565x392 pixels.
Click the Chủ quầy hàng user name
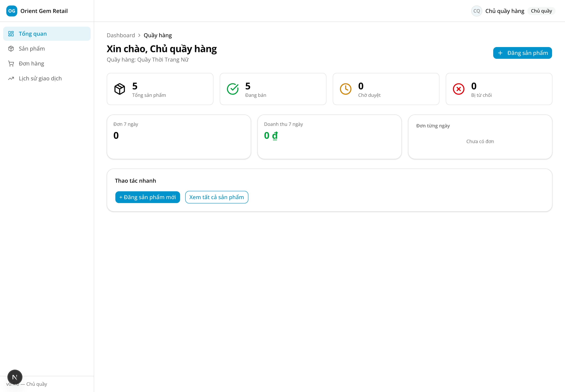[505, 11]
